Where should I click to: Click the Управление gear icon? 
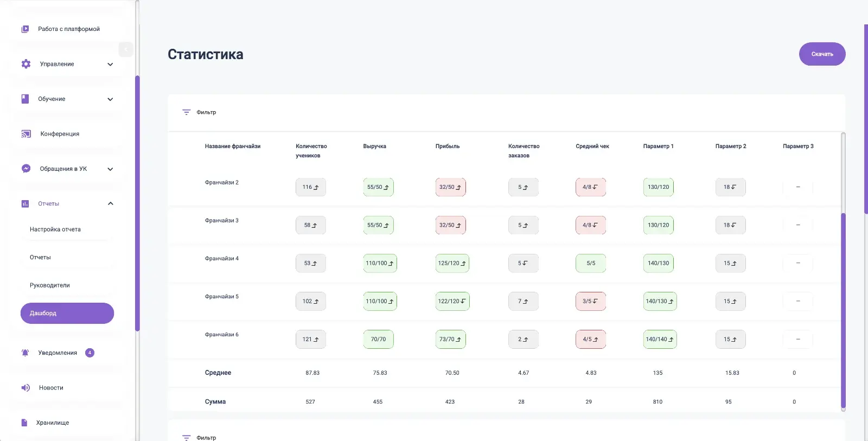pyautogui.click(x=26, y=64)
